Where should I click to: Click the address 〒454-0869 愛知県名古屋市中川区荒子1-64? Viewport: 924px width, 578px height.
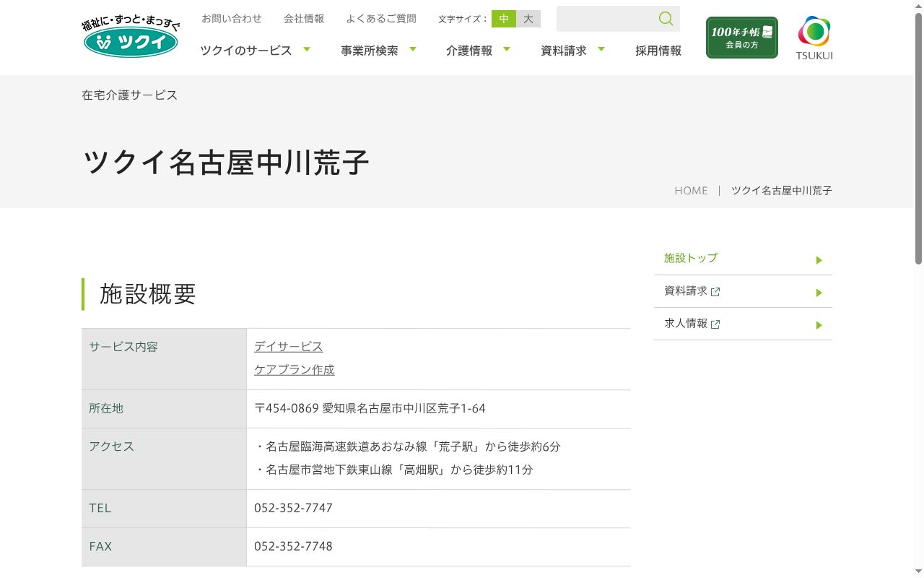pos(370,409)
